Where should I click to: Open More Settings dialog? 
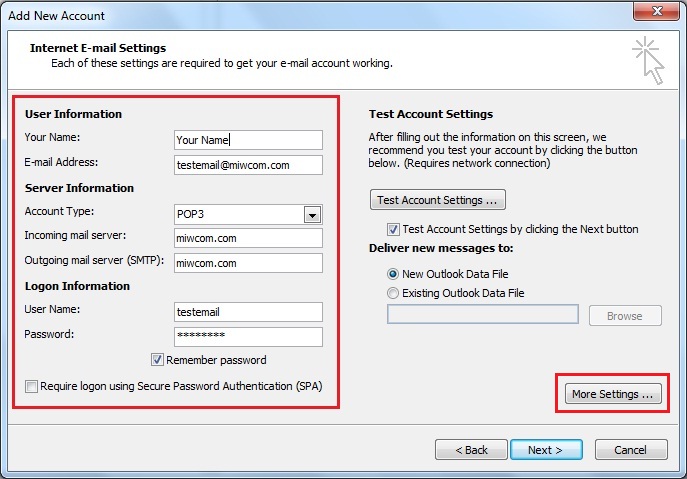click(613, 394)
